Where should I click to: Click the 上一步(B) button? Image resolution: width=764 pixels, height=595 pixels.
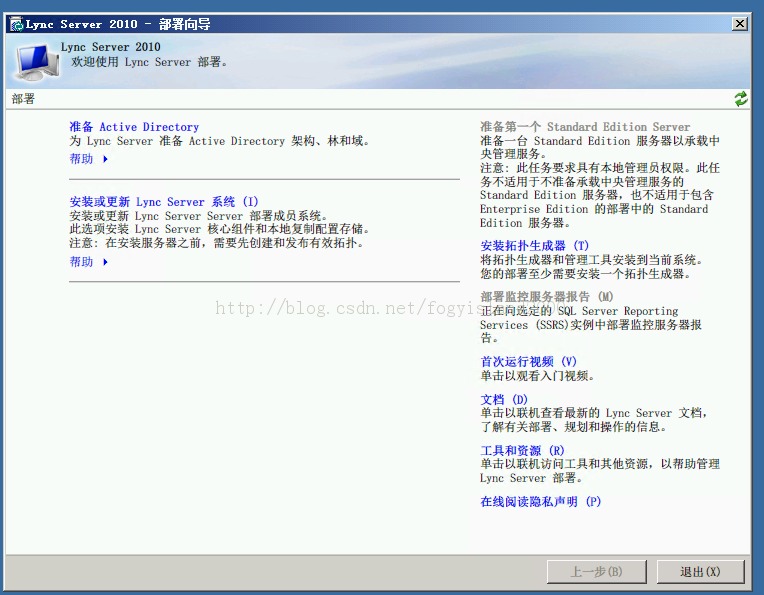pyautogui.click(x=596, y=572)
